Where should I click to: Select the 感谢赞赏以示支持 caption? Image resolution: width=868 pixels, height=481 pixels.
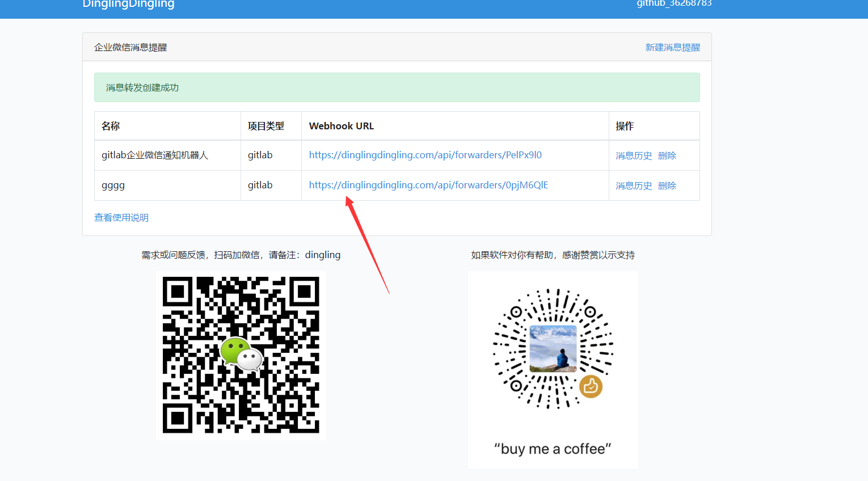tap(553, 255)
